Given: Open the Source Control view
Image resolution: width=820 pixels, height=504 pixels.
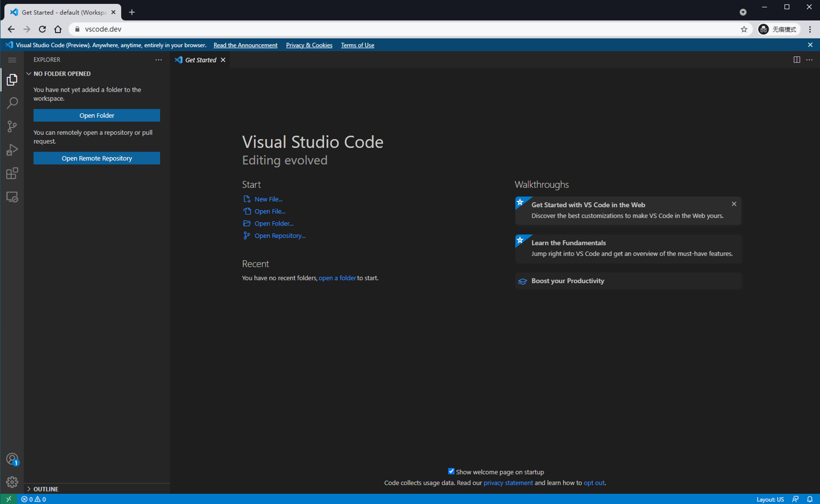Looking at the screenshot, I should [12, 126].
